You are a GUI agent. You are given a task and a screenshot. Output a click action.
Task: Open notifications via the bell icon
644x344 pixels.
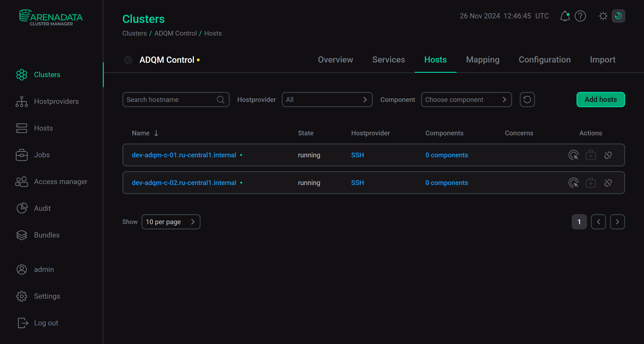tap(565, 16)
